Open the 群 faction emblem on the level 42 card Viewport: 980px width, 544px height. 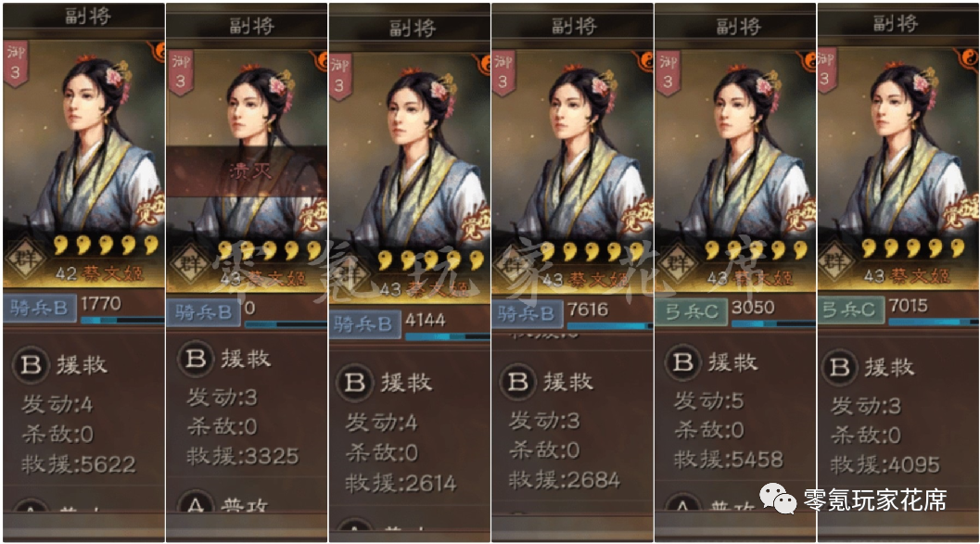click(x=24, y=259)
